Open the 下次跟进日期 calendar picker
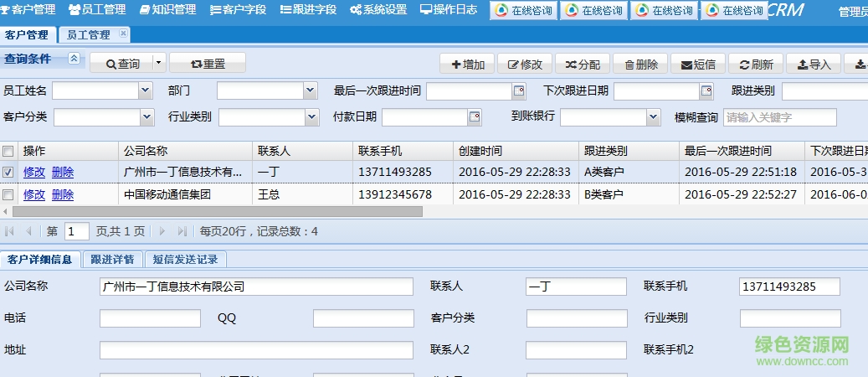Screen dimensions: 868x377 [707, 90]
